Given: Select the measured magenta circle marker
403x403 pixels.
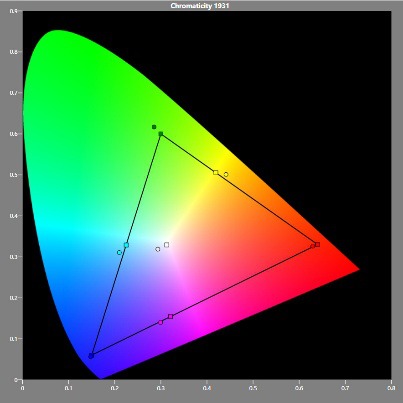Looking at the screenshot, I should pos(161,322).
